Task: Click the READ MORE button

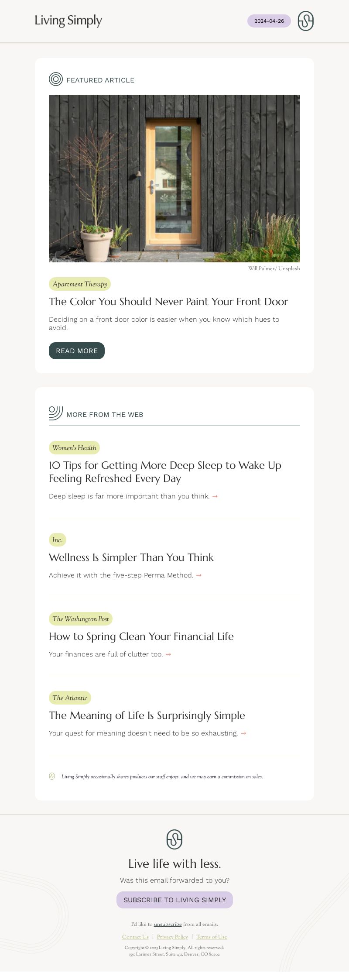Action: point(77,351)
